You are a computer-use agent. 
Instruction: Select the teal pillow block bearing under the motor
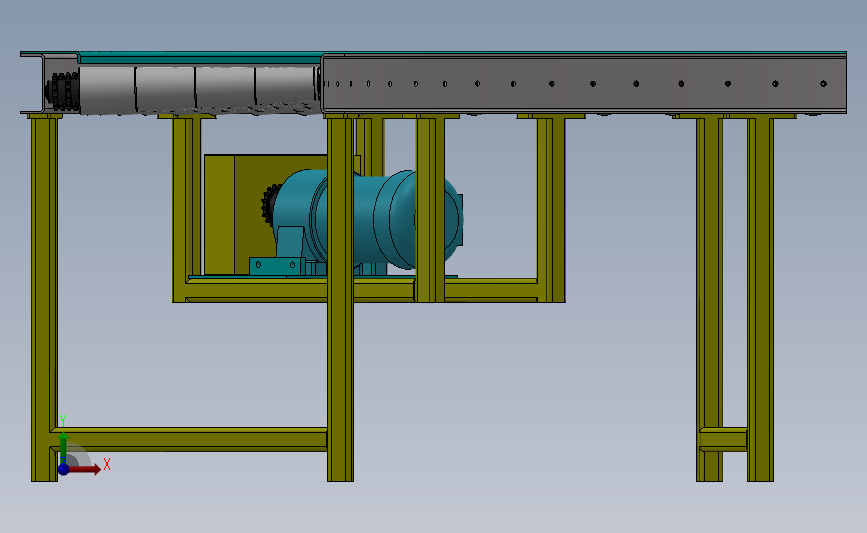277,266
